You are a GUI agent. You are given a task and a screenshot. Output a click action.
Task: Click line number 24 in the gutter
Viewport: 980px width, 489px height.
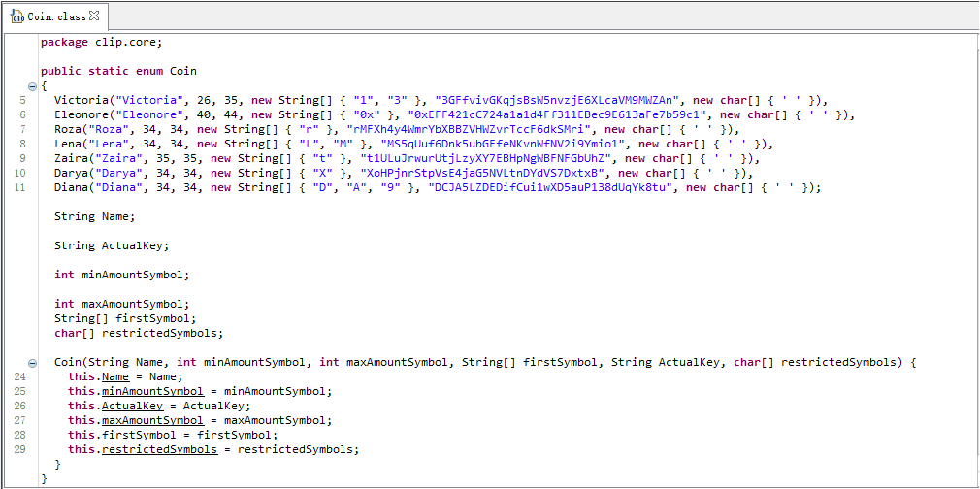[20, 376]
